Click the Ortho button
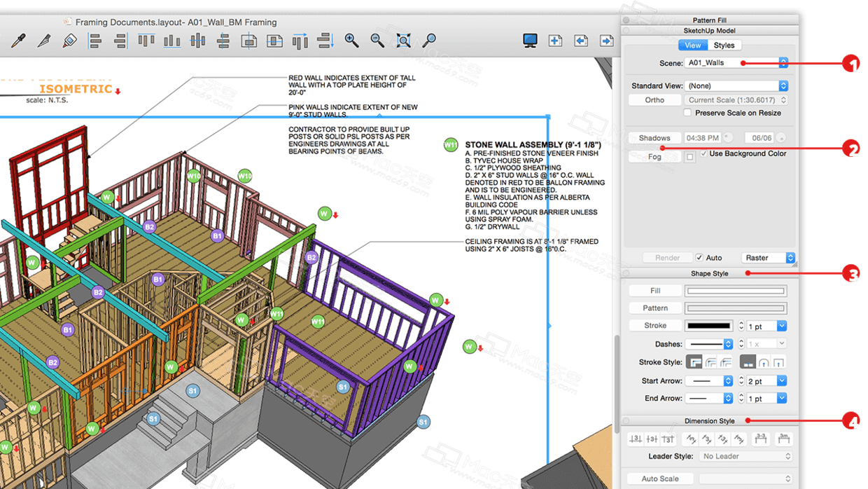The height and width of the screenshot is (489, 868). tap(654, 100)
